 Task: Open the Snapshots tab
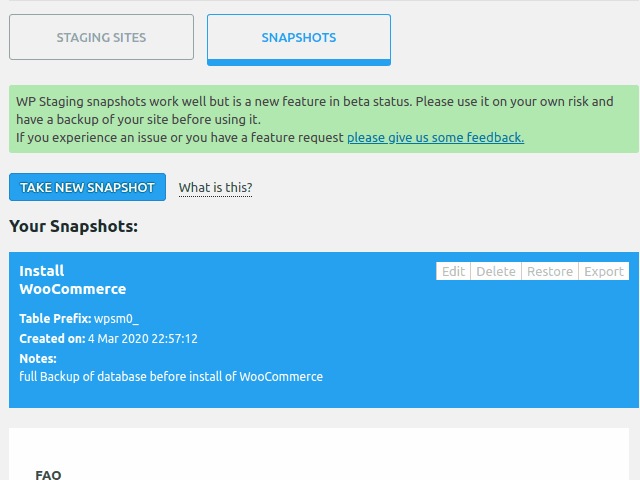click(x=299, y=40)
